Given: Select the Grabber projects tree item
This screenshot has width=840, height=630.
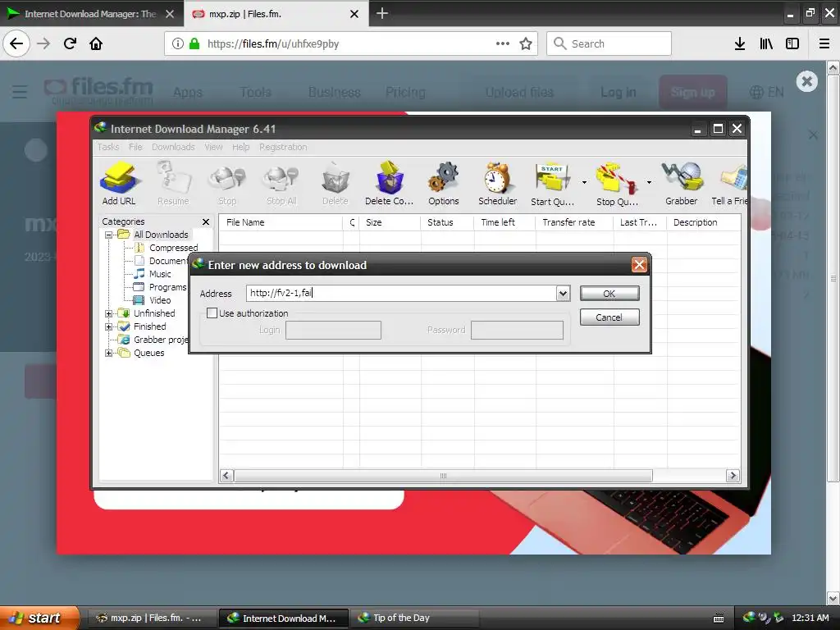Looking at the screenshot, I should (x=161, y=340).
